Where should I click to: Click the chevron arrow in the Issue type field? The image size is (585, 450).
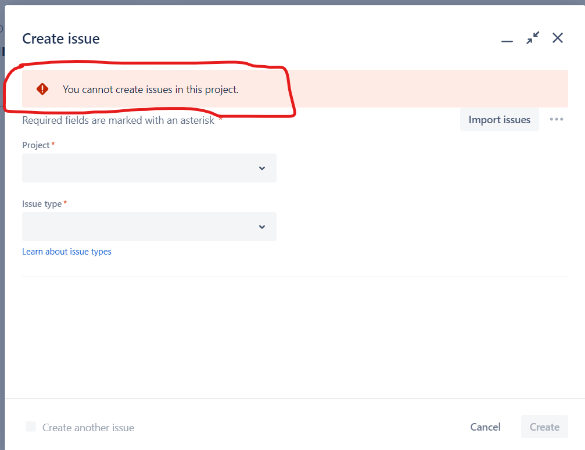(x=262, y=227)
